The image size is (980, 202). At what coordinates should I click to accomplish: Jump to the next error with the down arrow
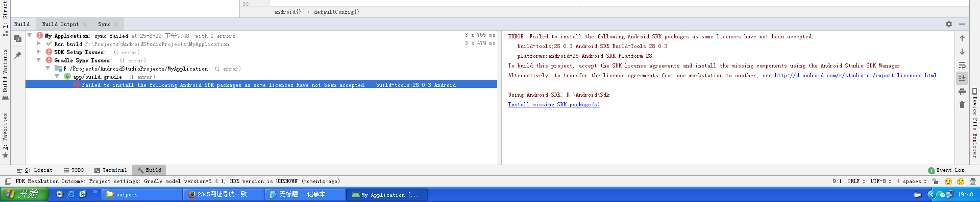point(962,52)
